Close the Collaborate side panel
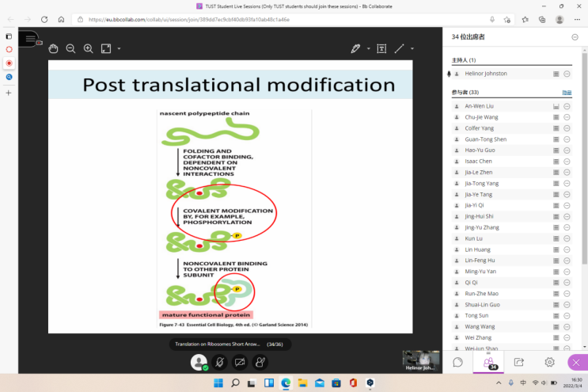 pos(577,362)
